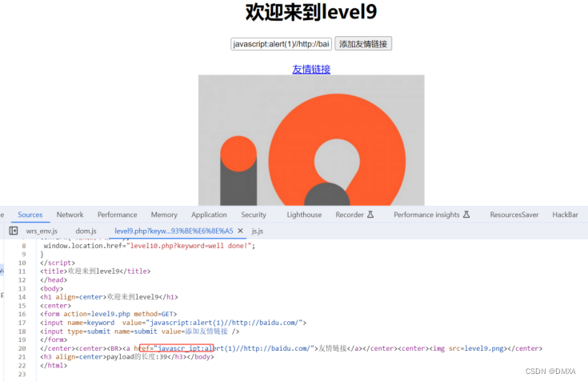Viewport: 588px width, 382px height.
Task: Open the HackBar tab
Action: point(565,215)
